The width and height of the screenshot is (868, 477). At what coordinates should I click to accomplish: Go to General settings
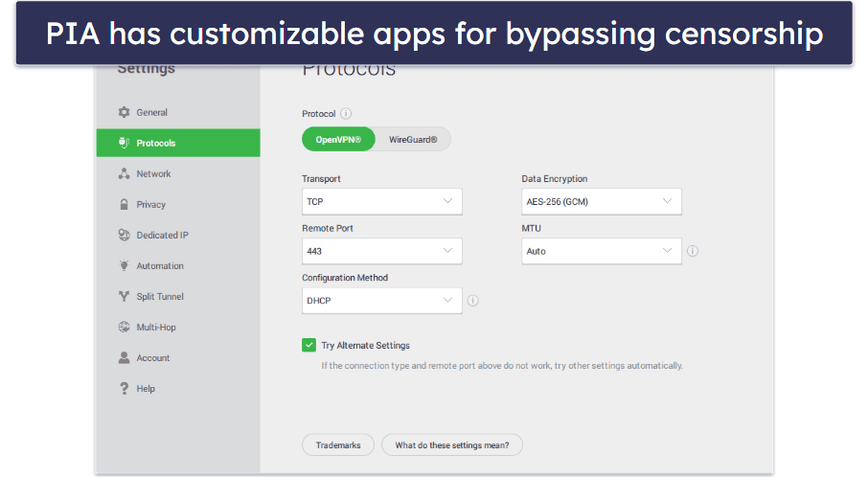pyautogui.click(x=178, y=112)
